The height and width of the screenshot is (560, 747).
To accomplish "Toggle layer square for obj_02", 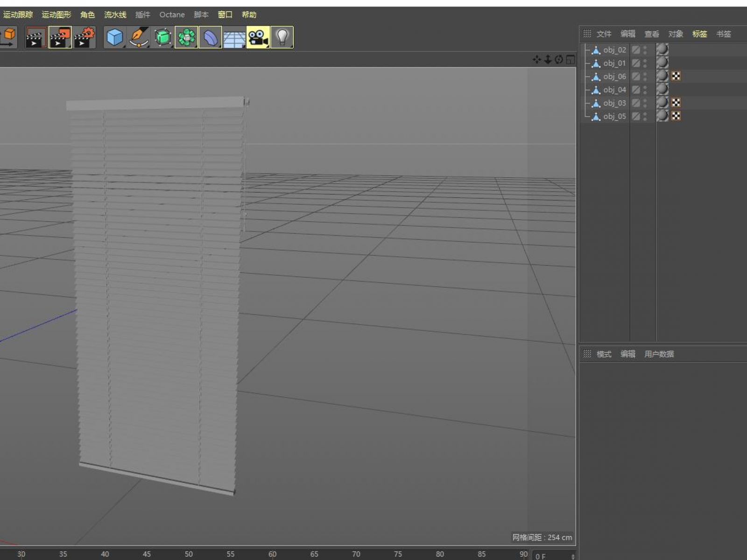I will [636, 50].
